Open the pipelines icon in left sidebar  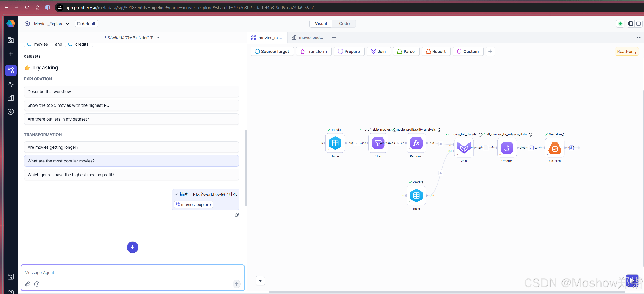pyautogui.click(x=11, y=70)
